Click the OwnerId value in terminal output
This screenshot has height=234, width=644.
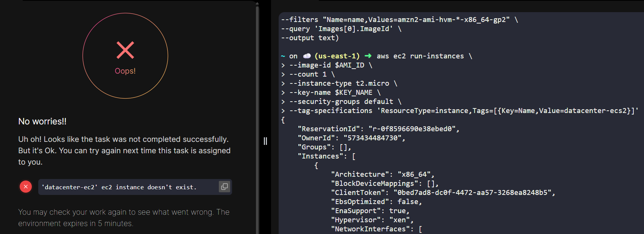tap(374, 138)
